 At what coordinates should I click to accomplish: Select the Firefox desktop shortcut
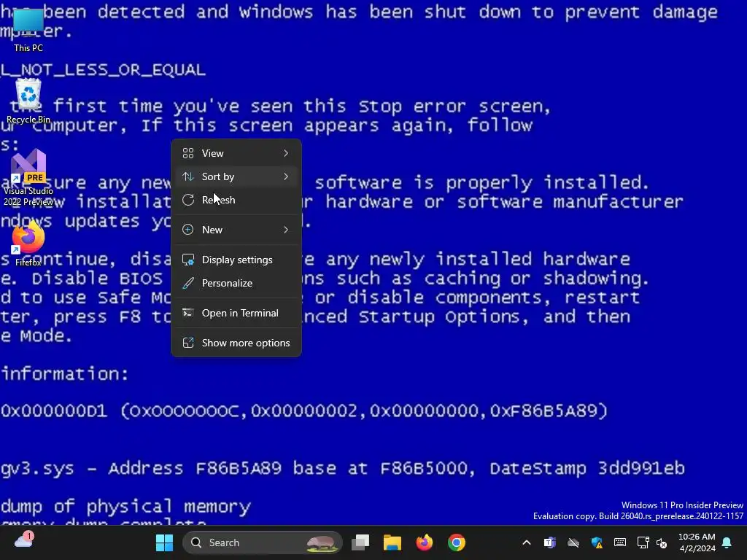tap(28, 244)
